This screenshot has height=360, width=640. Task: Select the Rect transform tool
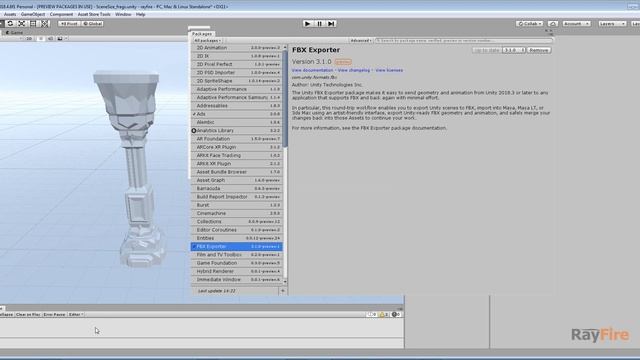point(33,24)
